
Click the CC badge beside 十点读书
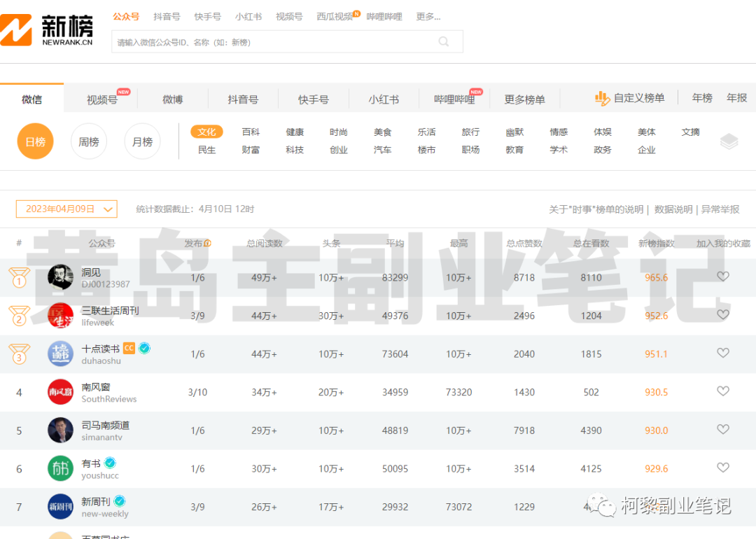[x=129, y=348]
